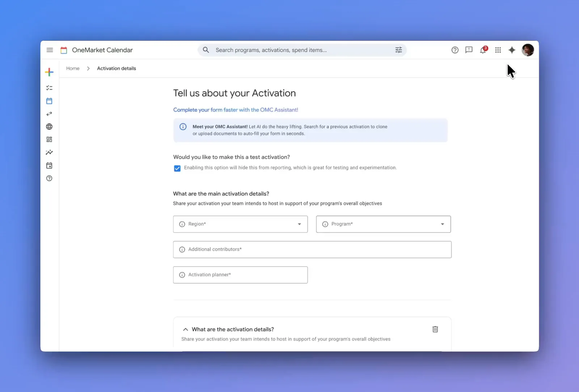
Task: Uncheck the test activation checkbox
Action: point(177,168)
